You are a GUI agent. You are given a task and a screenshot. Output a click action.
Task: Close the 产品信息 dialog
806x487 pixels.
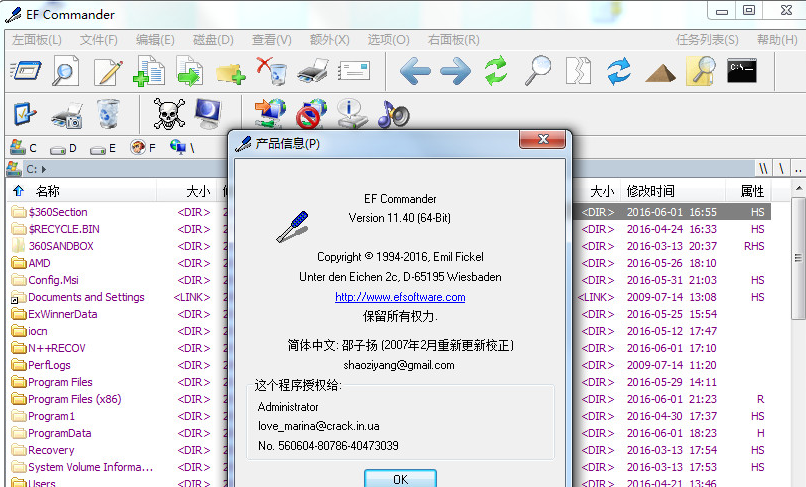(543, 139)
